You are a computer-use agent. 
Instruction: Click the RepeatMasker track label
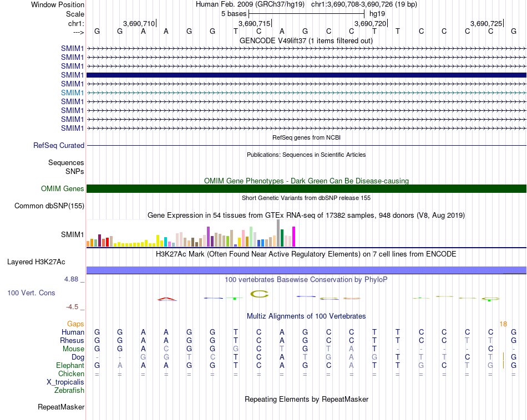pos(61,407)
